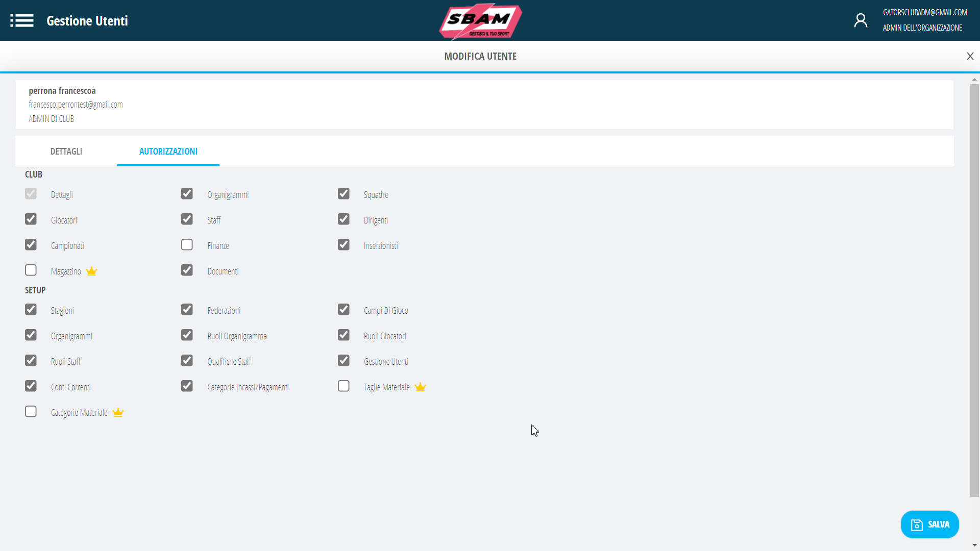Toggle the Ruoli Organigramma checkbox

coord(187,335)
